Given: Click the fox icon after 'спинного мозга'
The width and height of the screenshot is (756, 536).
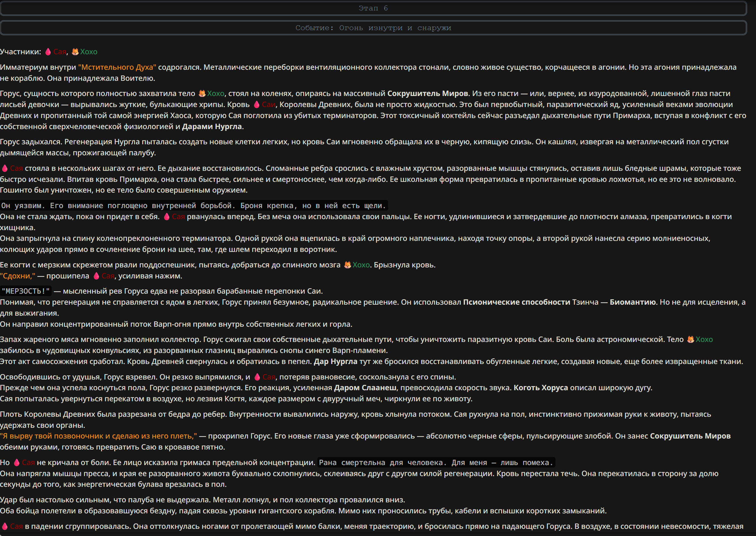Looking at the screenshot, I should coord(348,265).
